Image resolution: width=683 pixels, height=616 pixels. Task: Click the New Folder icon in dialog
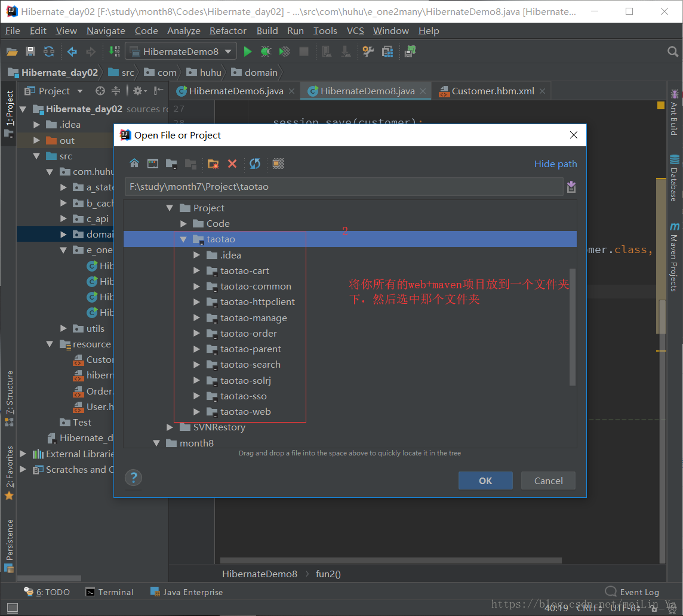coord(213,164)
